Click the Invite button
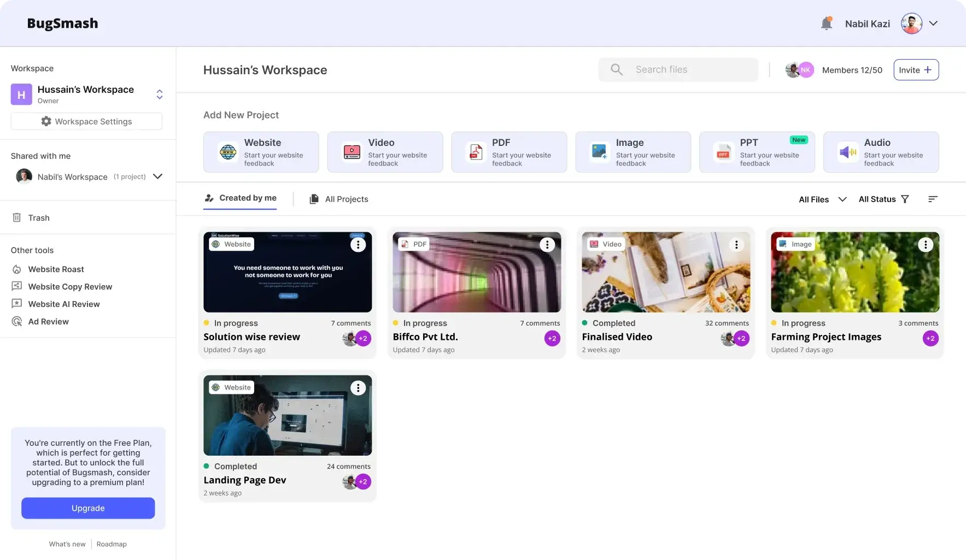This screenshot has height=560, width=966. pos(916,70)
